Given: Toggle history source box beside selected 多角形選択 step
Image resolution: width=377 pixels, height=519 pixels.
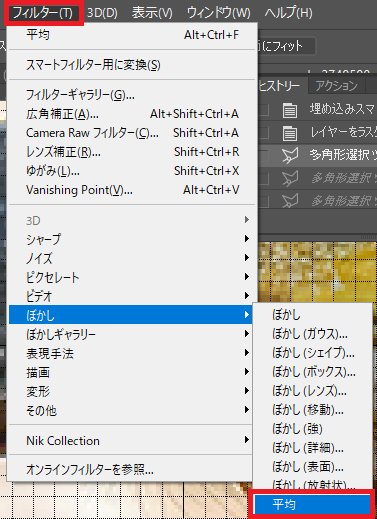Looking at the screenshot, I should (264, 156).
